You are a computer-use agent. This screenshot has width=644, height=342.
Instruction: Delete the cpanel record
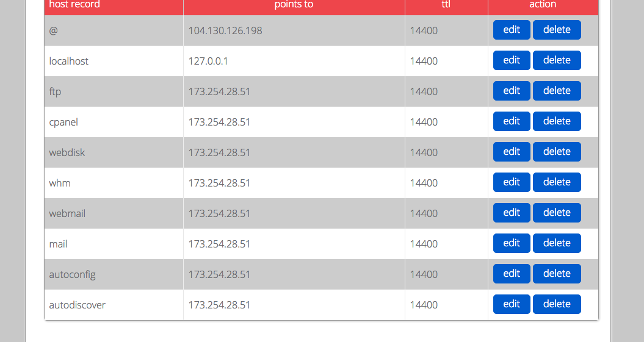click(557, 121)
